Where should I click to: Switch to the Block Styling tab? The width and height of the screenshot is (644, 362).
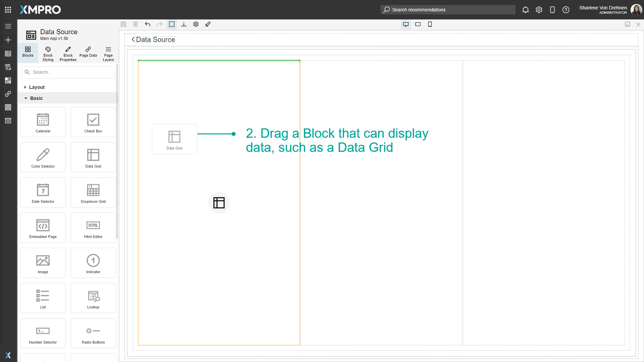[48, 54]
